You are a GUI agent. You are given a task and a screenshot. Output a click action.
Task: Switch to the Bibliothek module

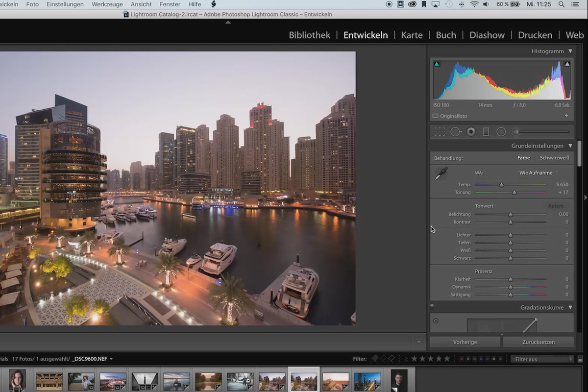[309, 35]
